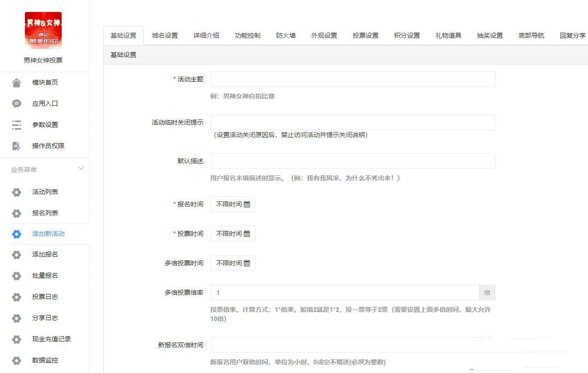This screenshot has width=588, height=373.
Task: Click the gear icon beside 投票日志
Action: [x=17, y=297]
